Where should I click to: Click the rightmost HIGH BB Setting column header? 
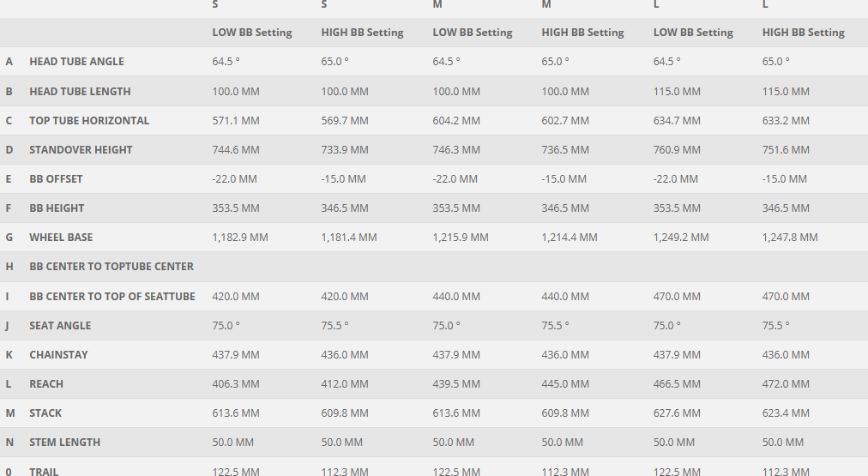tap(804, 33)
